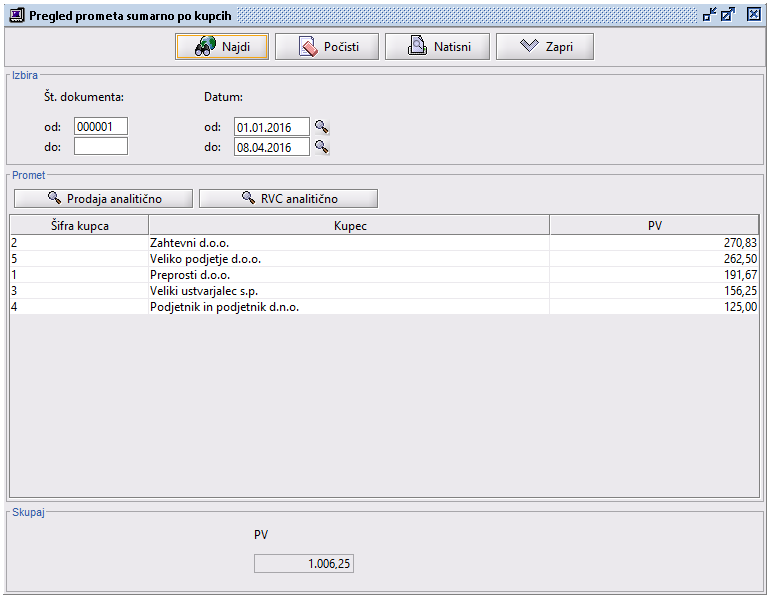The image size is (772, 599).
Task: Sort by Kupec column header
Action: coord(349,225)
